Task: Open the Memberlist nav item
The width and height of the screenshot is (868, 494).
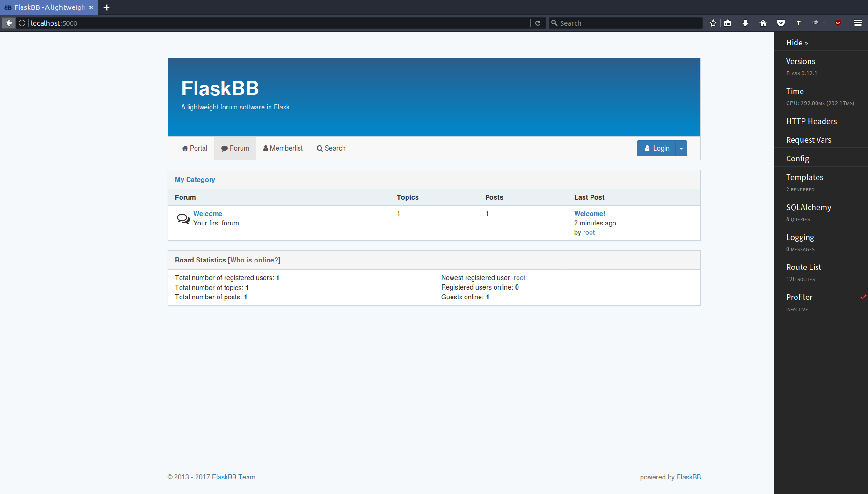Action: [x=283, y=148]
